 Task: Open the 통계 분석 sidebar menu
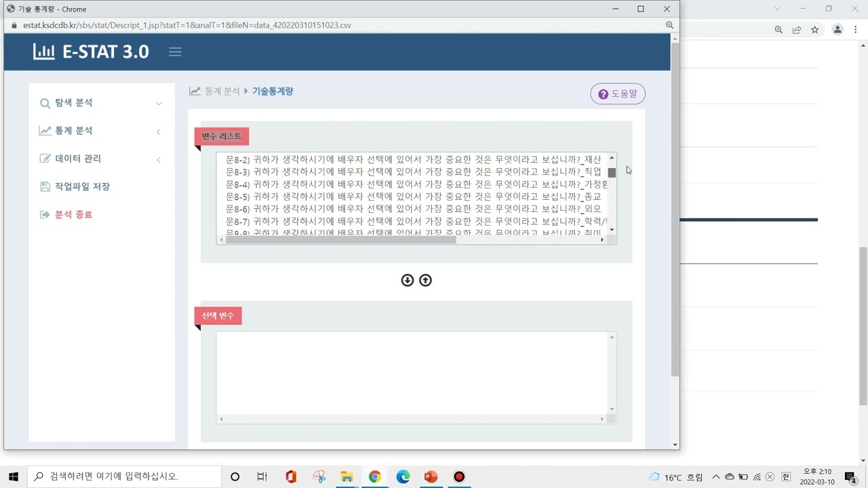click(x=74, y=131)
